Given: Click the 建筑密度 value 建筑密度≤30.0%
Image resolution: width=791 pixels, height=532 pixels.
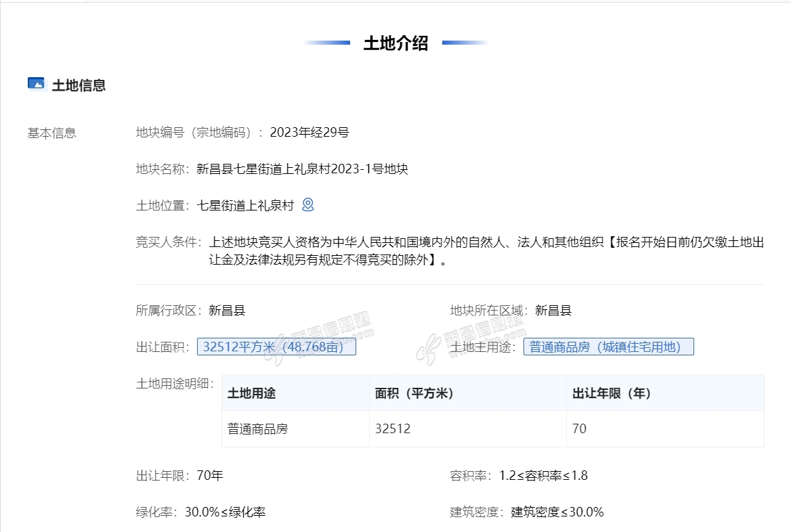Looking at the screenshot, I should click(557, 512).
